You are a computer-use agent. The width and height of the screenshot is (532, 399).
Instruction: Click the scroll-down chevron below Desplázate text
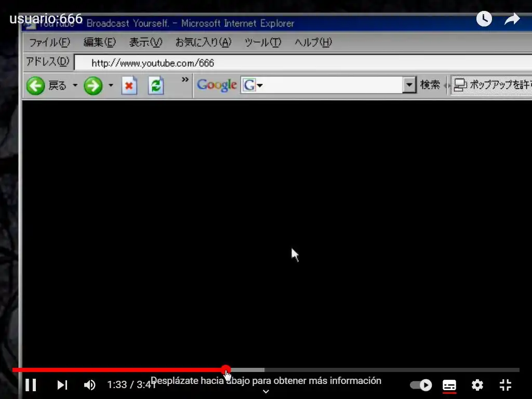pyautogui.click(x=266, y=392)
